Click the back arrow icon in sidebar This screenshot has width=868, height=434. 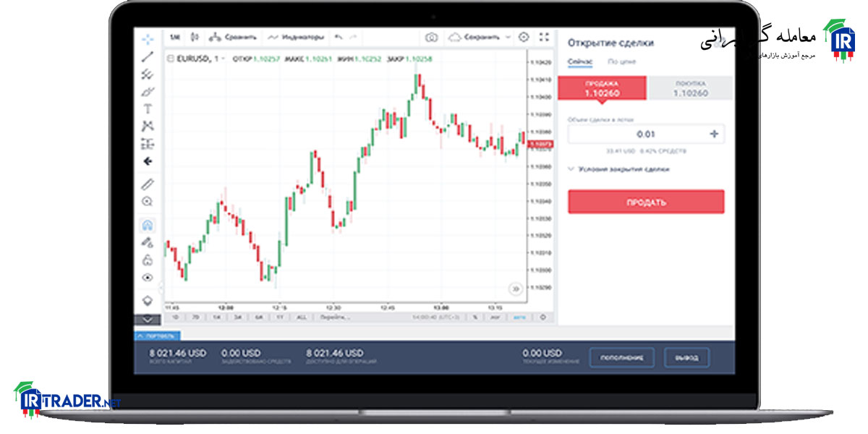148,161
